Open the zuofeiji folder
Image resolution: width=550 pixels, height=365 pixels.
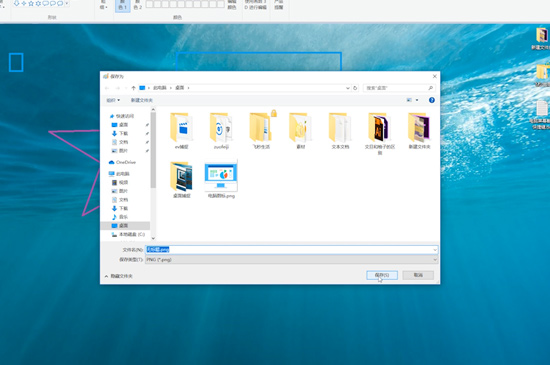221,131
